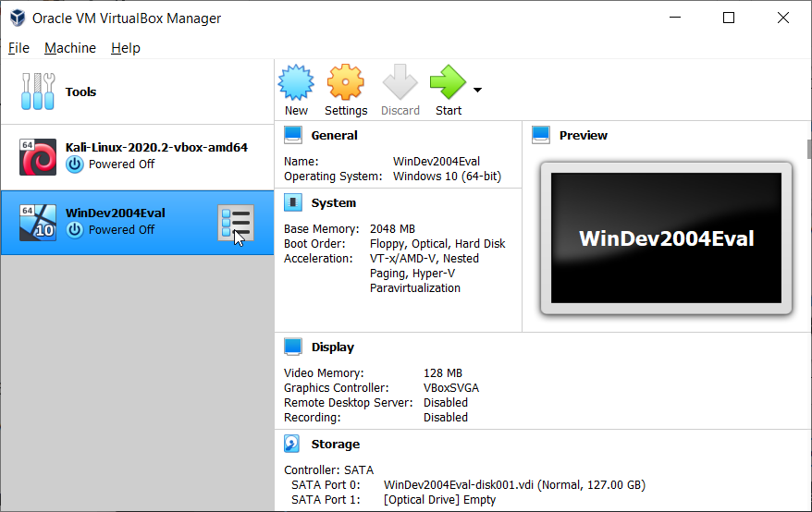Select the Tools wrench and screwdriver icon
Screen dimensions: 812x512
[37, 91]
